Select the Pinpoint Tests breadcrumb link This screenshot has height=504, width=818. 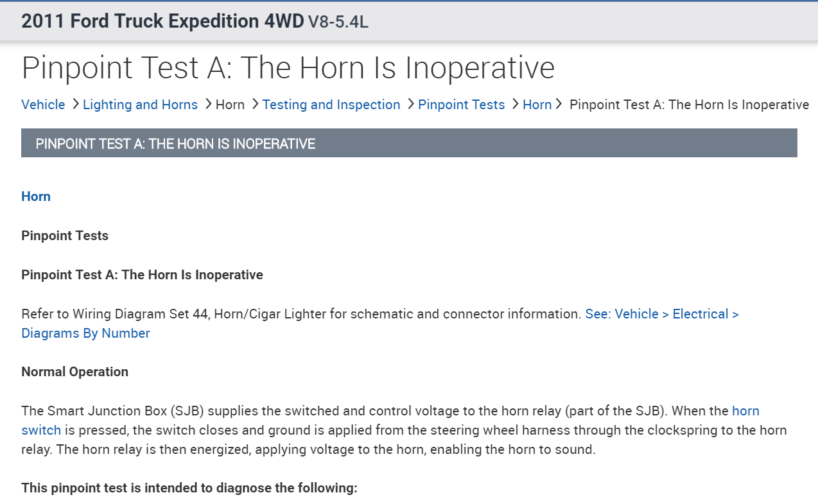click(x=461, y=105)
